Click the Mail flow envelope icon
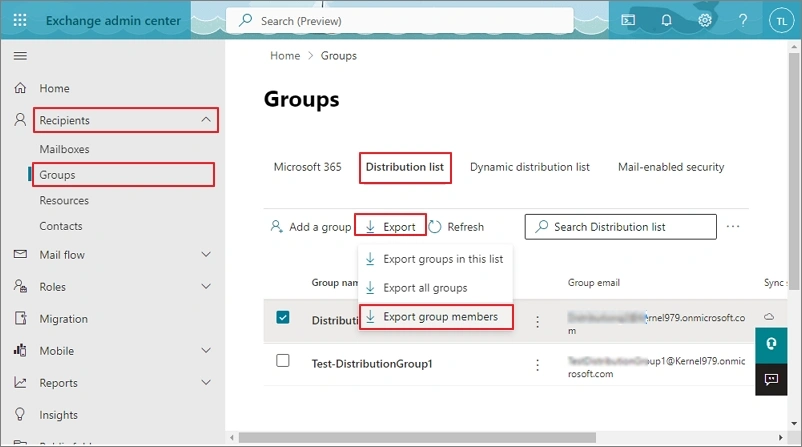 (x=20, y=254)
